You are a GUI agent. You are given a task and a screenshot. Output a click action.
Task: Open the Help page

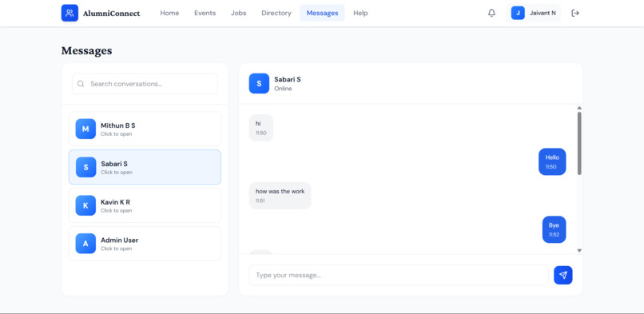coord(360,13)
